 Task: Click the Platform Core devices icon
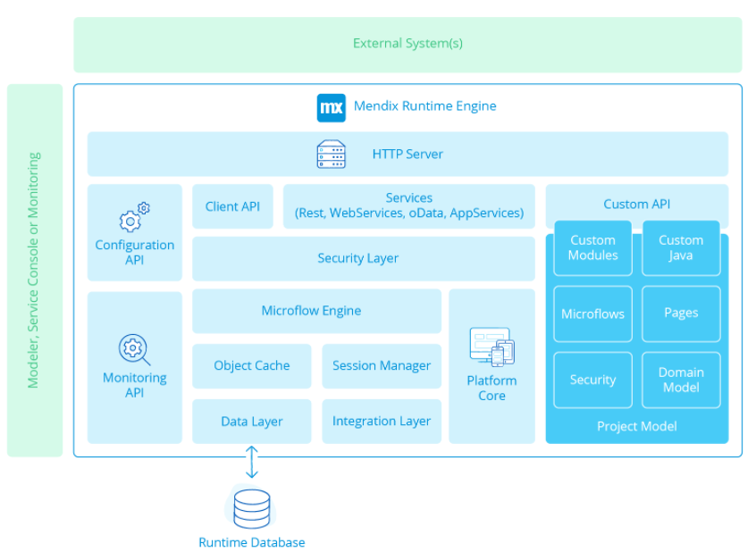491,347
